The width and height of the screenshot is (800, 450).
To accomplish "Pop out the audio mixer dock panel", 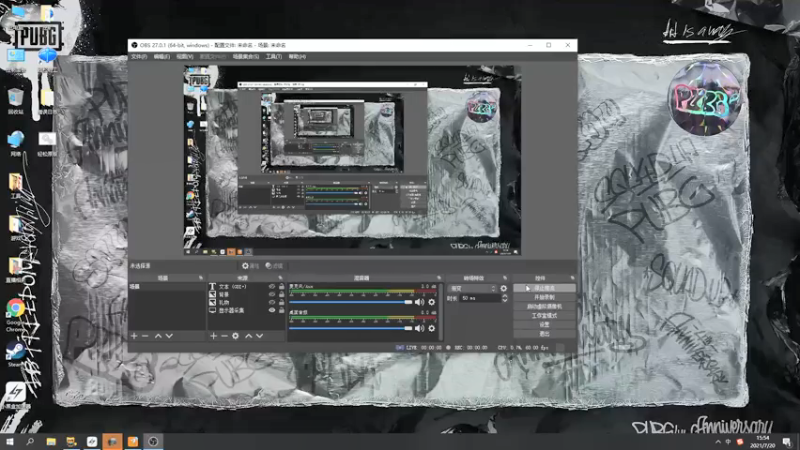I will (439, 278).
